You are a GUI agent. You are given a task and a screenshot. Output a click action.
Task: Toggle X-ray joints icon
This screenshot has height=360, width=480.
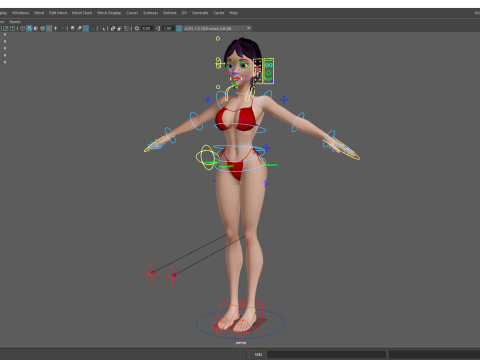[126, 28]
